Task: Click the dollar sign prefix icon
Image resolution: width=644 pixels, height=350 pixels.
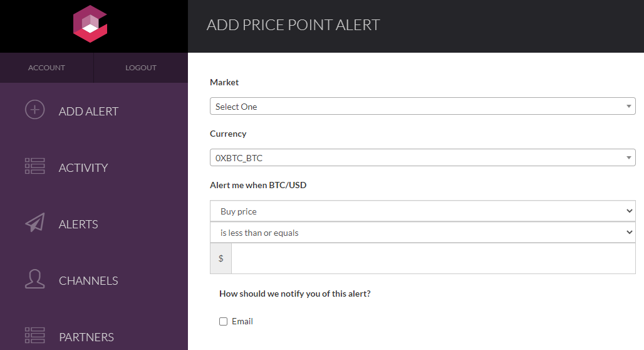Action: tap(221, 258)
